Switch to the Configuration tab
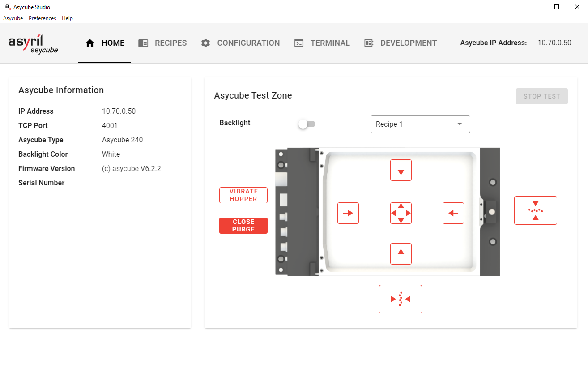 pos(240,43)
